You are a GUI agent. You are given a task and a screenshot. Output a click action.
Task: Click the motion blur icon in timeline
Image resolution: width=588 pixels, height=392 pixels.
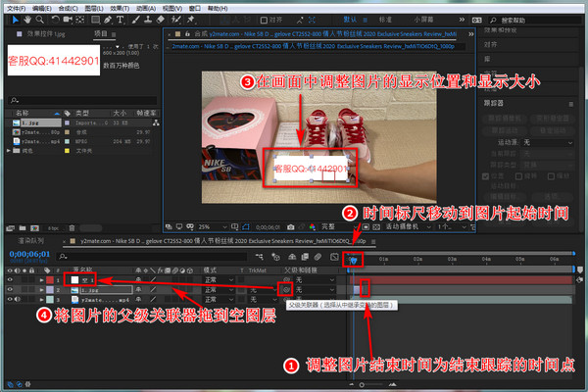point(318,257)
